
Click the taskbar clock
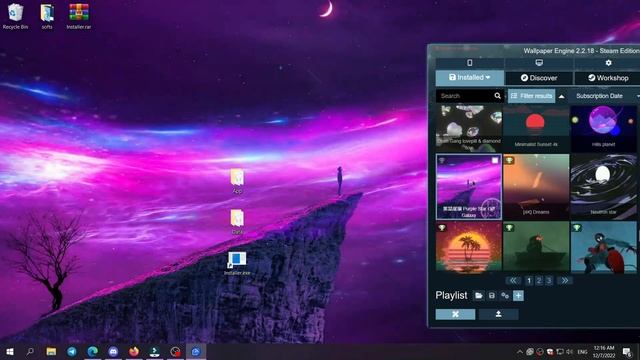604,351
